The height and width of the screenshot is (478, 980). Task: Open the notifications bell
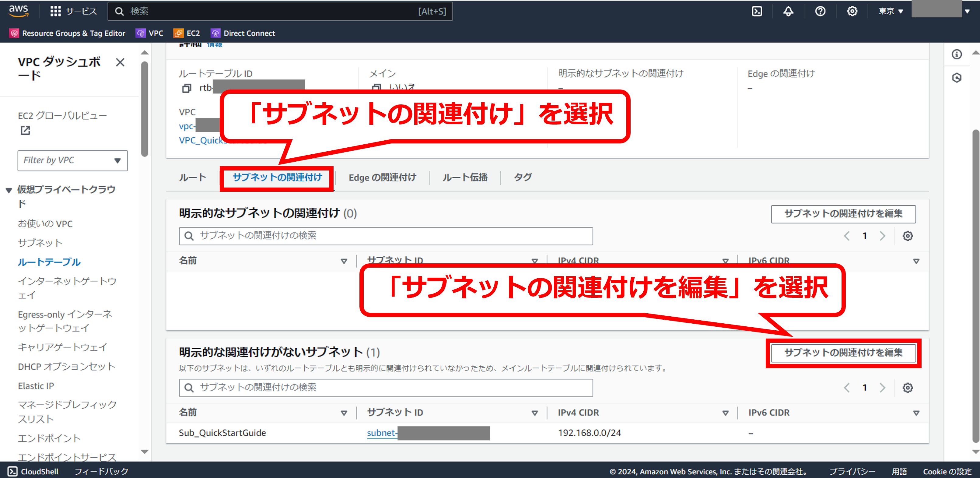(x=788, y=11)
